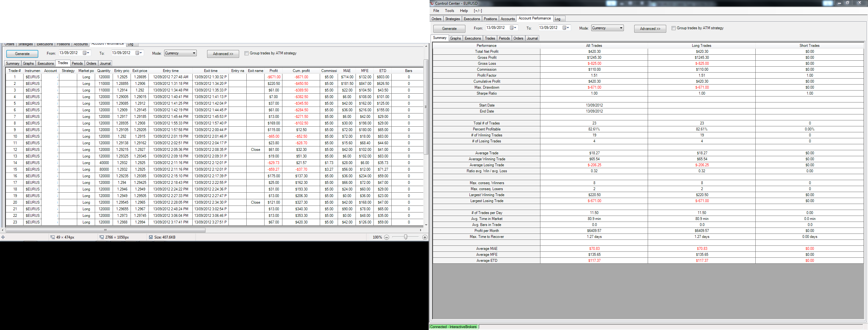Click the vertical scrollbar of the left window
This screenshot has height=330, width=868.
(426, 107)
